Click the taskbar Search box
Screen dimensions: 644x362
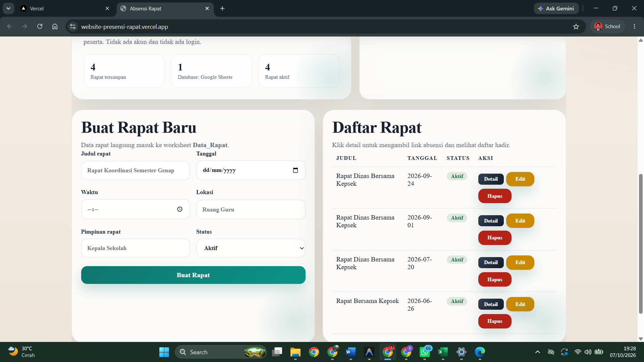point(221,352)
